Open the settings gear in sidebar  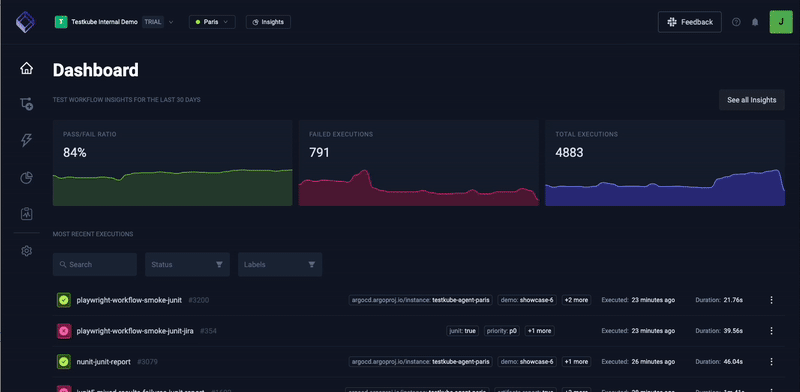(27, 251)
